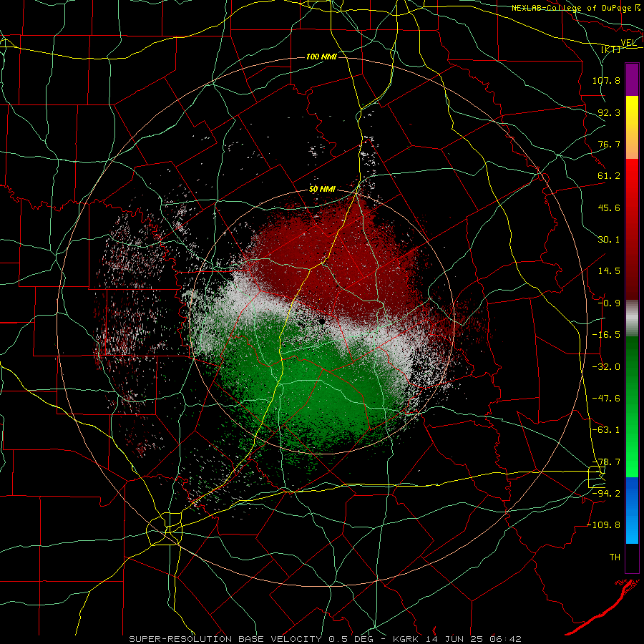Viewport: 644px width, 644px height.
Task: Click the TH label on color scale
Action: click(x=615, y=557)
